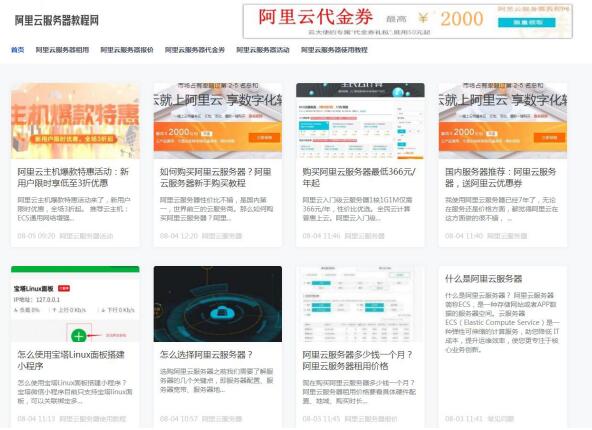
Task: Open article 阿里云主机爆款特惠活动 title
Action: (x=73, y=177)
